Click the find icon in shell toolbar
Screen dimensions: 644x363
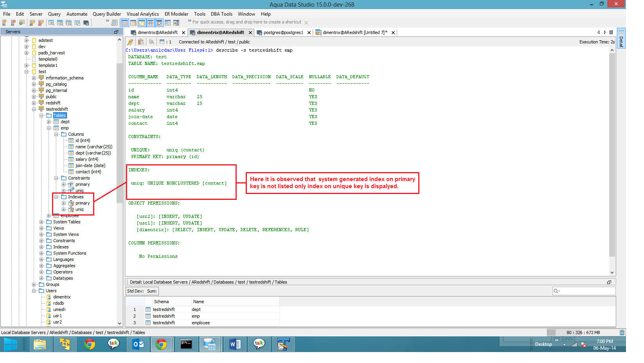point(151,42)
